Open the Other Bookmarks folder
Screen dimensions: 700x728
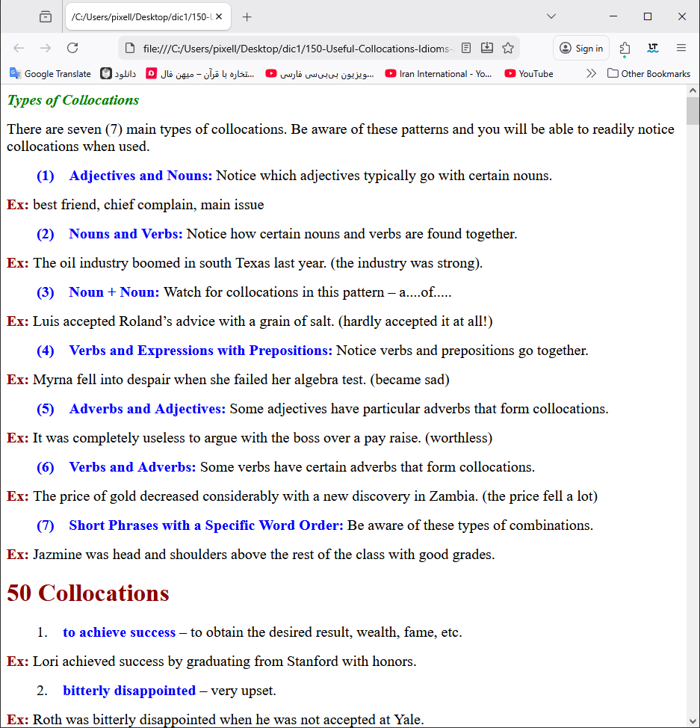[x=648, y=73]
